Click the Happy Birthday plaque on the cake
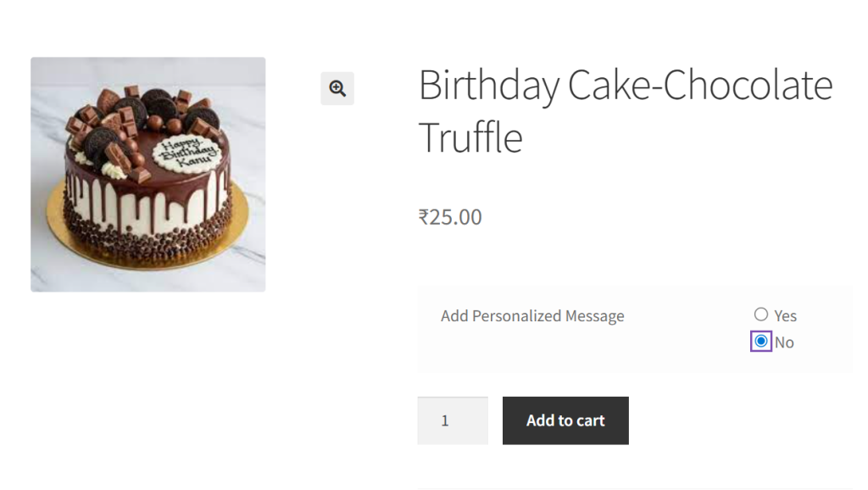The width and height of the screenshot is (868, 490). pos(185,154)
